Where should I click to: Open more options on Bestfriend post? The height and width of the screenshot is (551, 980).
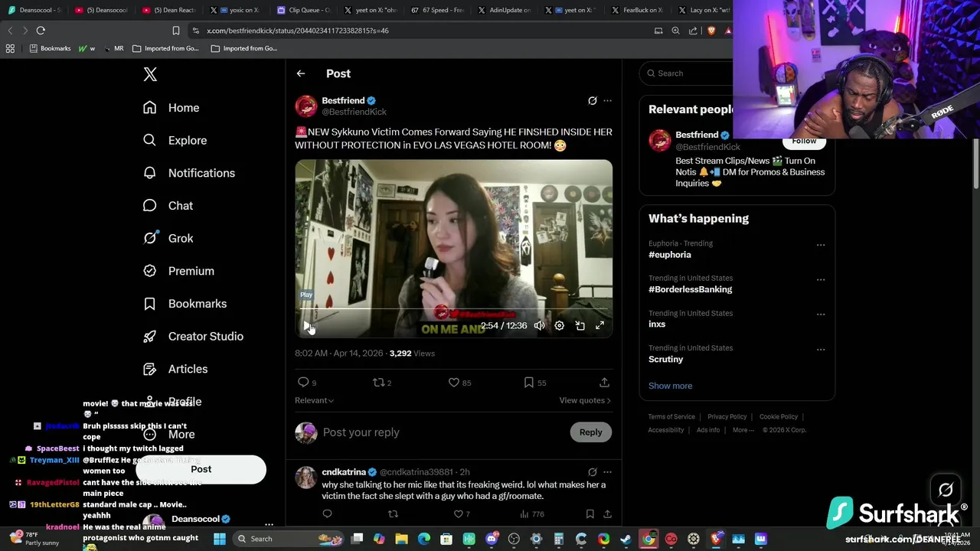(x=607, y=101)
